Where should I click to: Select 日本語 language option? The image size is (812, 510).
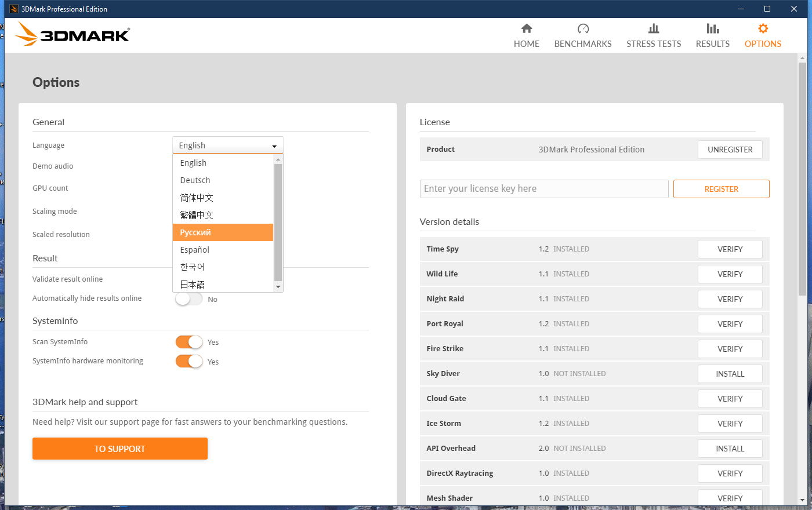(x=223, y=285)
